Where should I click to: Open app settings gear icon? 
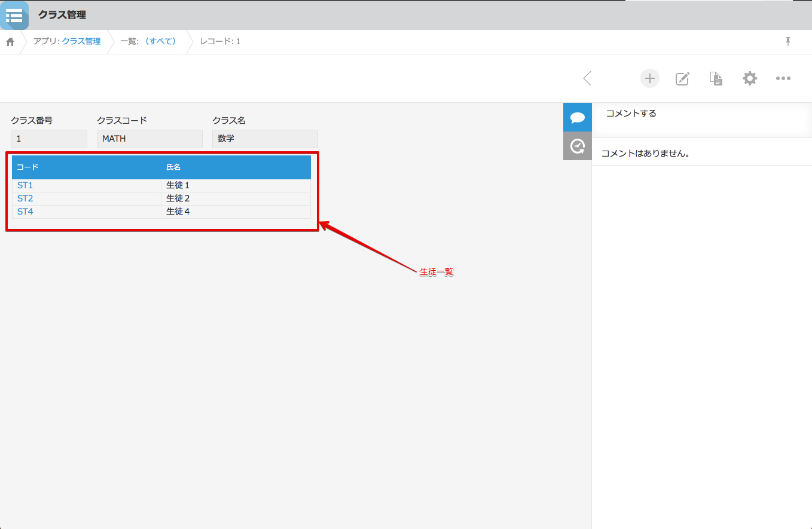[749, 78]
